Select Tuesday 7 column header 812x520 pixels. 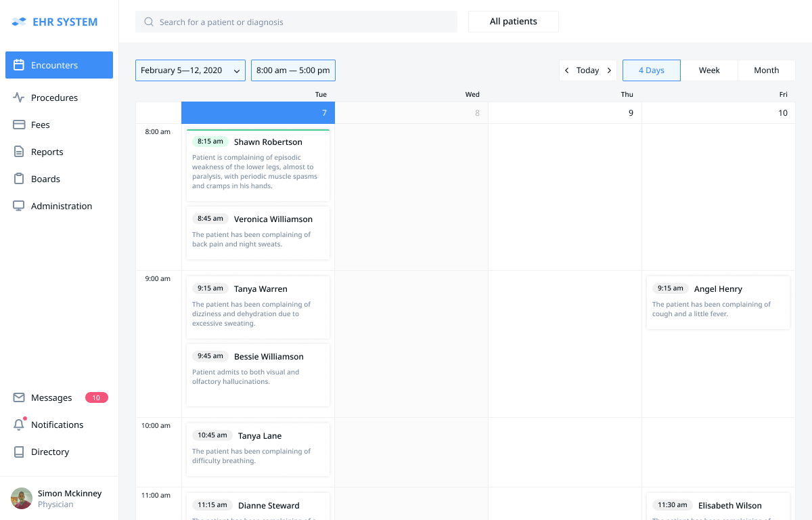[258, 112]
